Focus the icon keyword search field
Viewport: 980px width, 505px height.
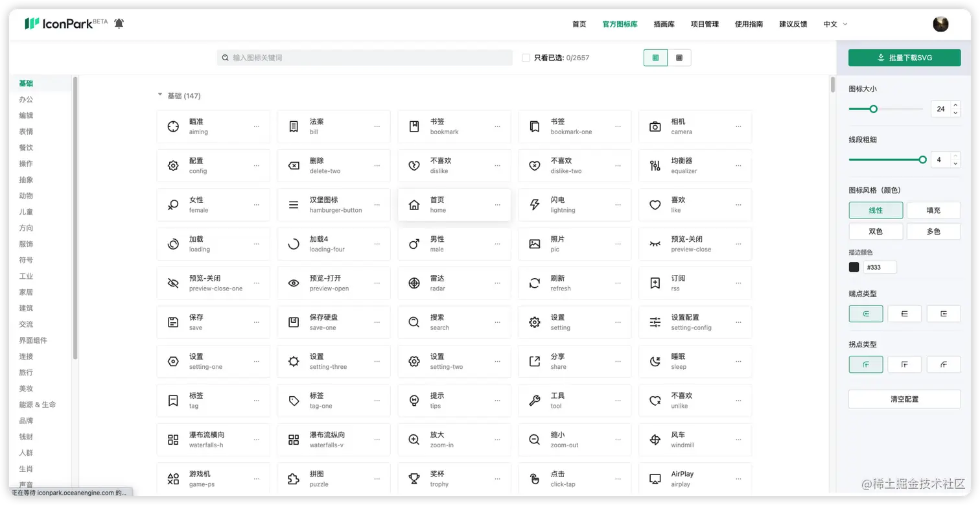(365, 58)
